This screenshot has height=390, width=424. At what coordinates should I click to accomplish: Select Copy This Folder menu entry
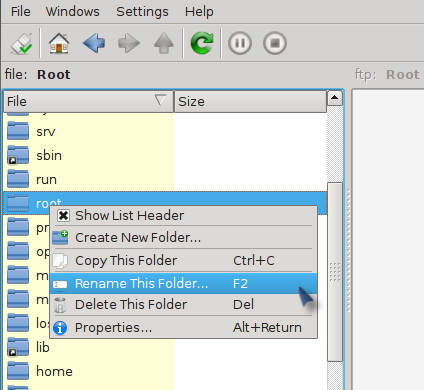(x=183, y=261)
